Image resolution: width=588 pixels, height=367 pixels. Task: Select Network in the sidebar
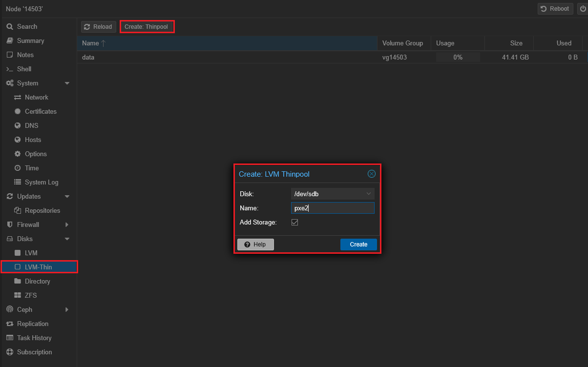[36, 97]
